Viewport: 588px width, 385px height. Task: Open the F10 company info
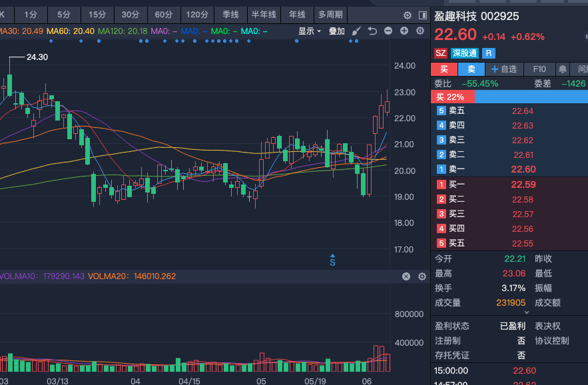[539, 69]
